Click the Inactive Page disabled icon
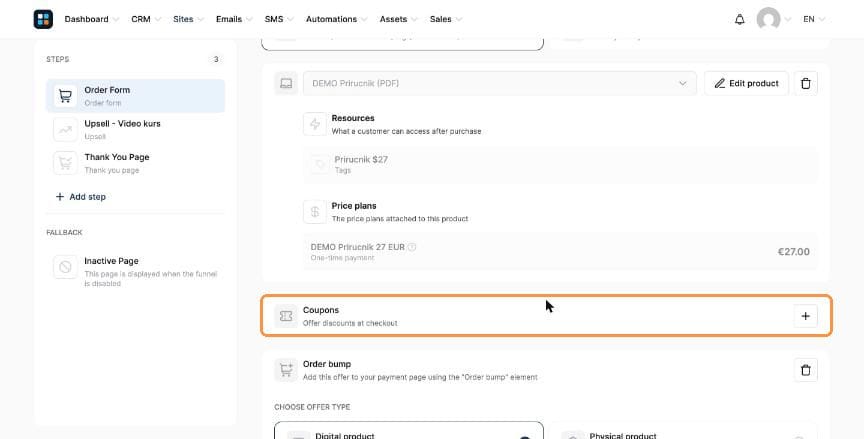The image size is (864, 439). pyautogui.click(x=65, y=267)
